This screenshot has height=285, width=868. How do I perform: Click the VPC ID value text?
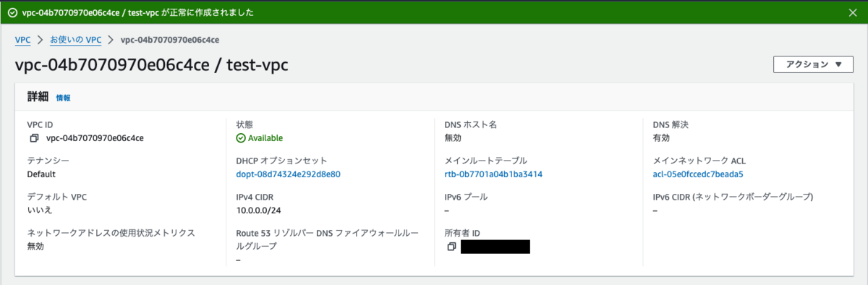[95, 138]
